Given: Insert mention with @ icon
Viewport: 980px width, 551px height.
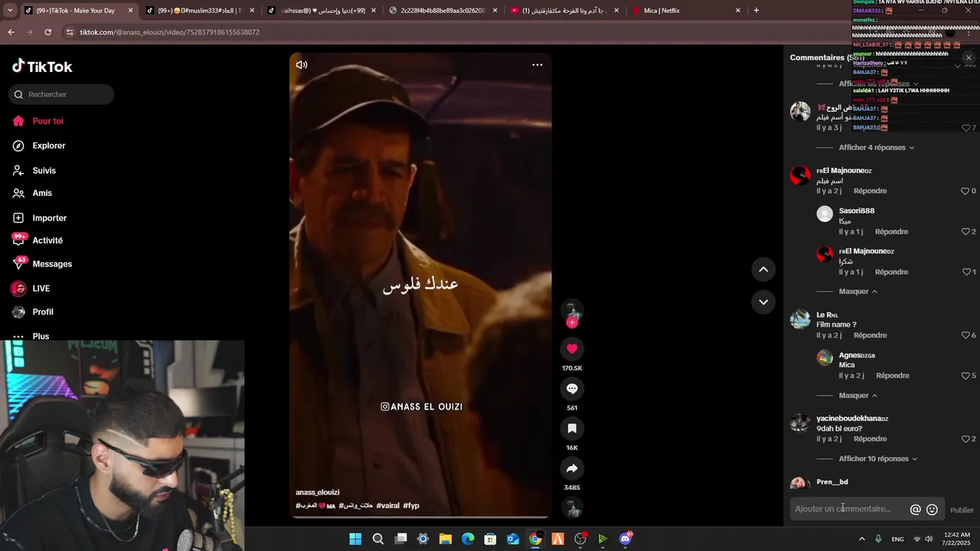Looking at the screenshot, I should [x=916, y=510].
